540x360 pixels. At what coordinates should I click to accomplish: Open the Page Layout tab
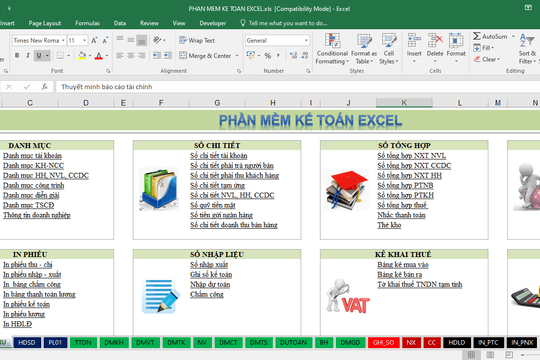coord(45,23)
